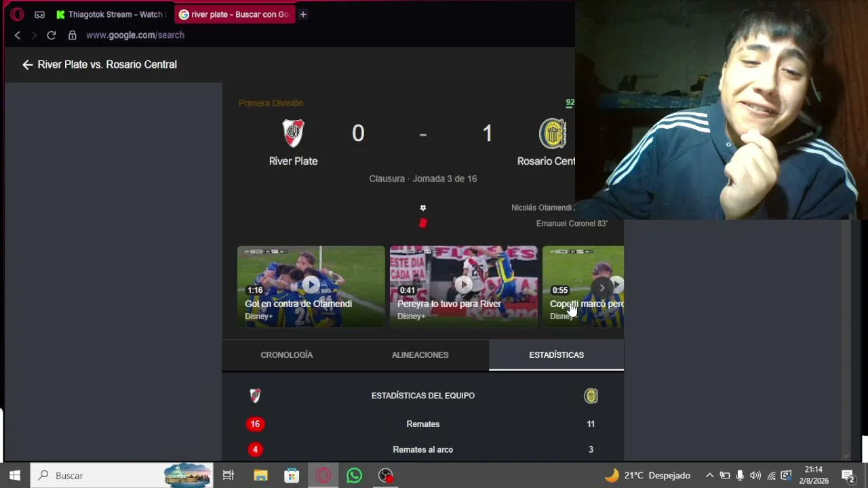
Task: Click the Windows taskbar Buscar search box
Action: tap(122, 476)
